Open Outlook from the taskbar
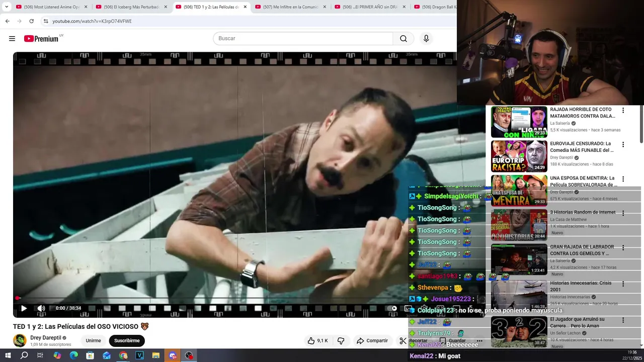This screenshot has height=362, width=644. pos(107,355)
